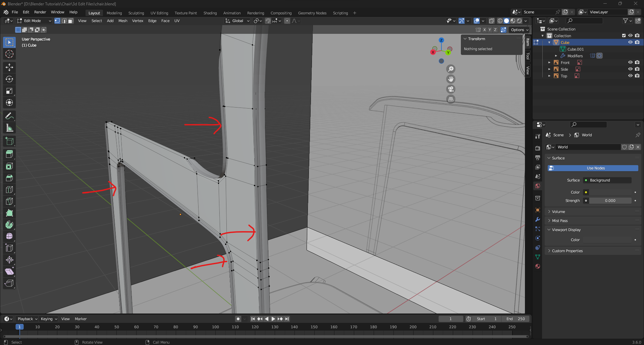Open the File menu
Image resolution: width=644 pixels, height=345 pixels.
click(15, 12)
